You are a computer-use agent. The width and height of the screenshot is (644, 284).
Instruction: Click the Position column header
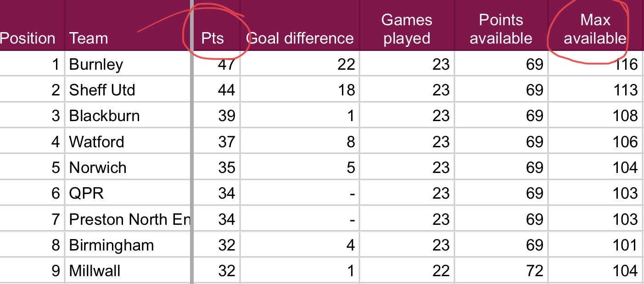click(x=28, y=38)
